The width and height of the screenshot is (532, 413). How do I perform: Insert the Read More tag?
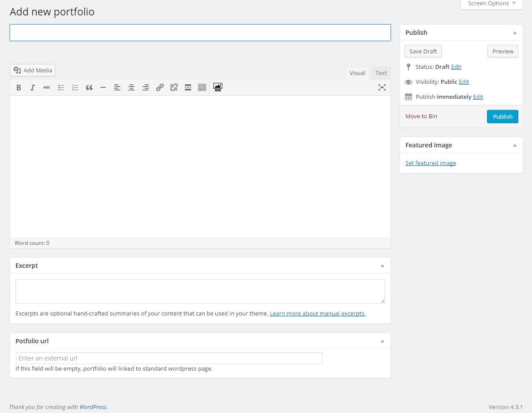pos(188,87)
